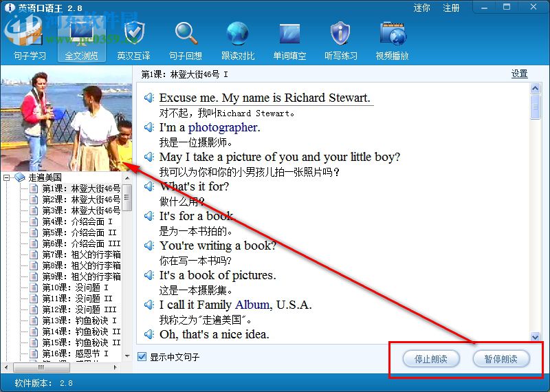Click the lesson tree scroll-right arrow
Screen dimensions: 550x392
pos(115,367)
